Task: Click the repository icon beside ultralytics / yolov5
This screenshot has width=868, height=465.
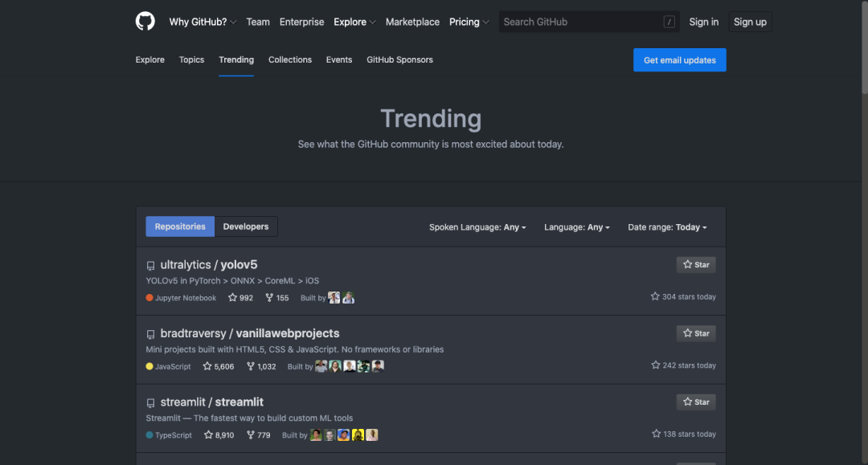Action: coord(150,265)
